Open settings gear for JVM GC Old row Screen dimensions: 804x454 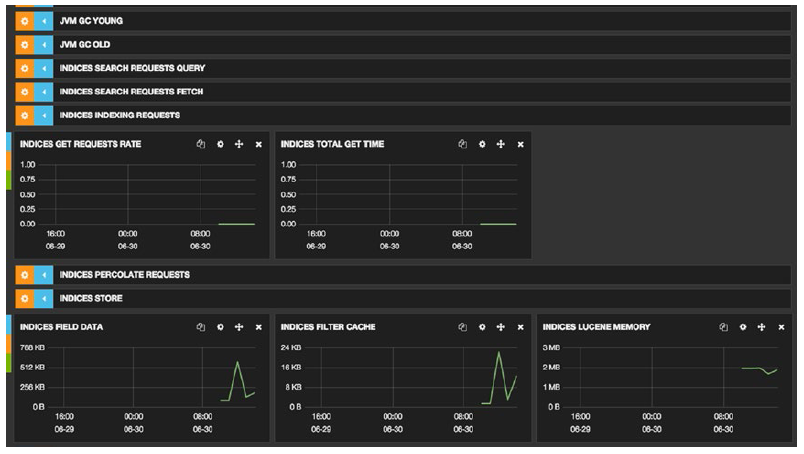click(x=25, y=45)
